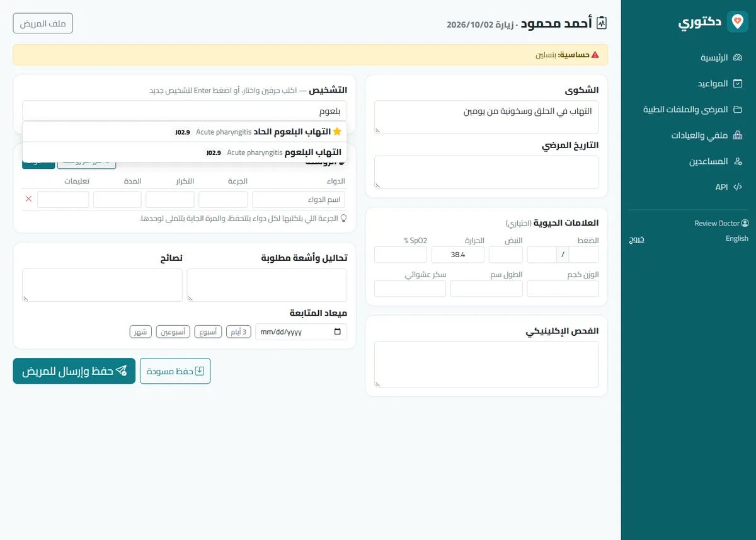
Task: Log out with the خروج link
Action: (637, 239)
